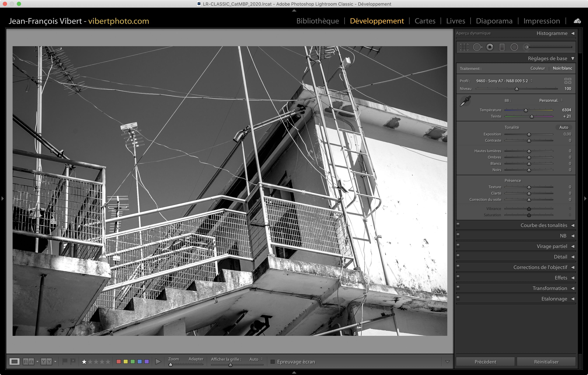Enable the Epreuvage écran checkbox

point(273,362)
